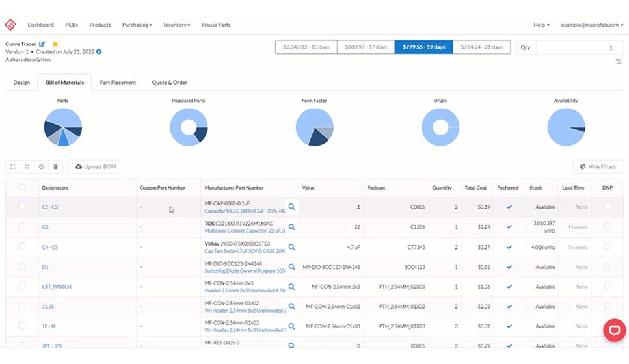Screen dimensions: 629x364
Task: Open the Help dropdown in top bar
Action: tap(541, 25)
